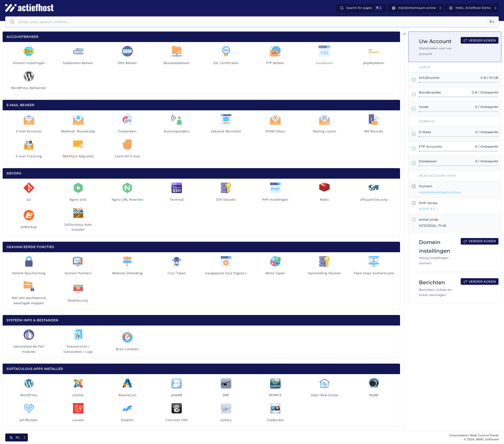Open the DNS Beheer icon
Image resolution: width=504 pixels, height=444 pixels.
click(127, 52)
